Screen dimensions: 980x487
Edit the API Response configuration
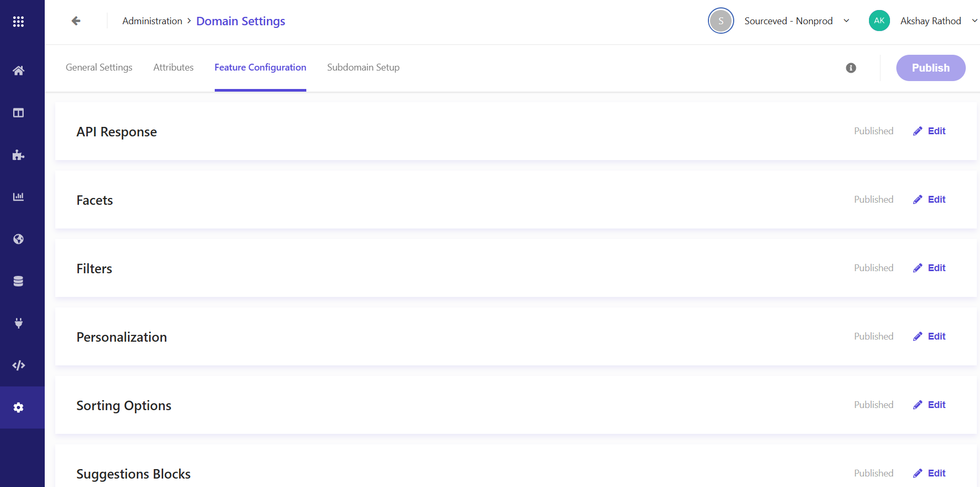[x=929, y=131]
